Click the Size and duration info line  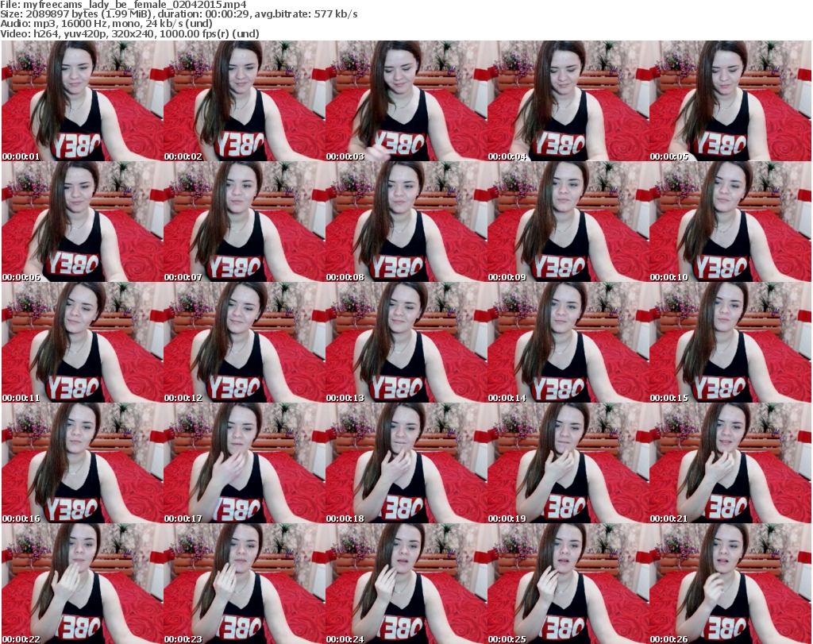click(x=180, y=14)
